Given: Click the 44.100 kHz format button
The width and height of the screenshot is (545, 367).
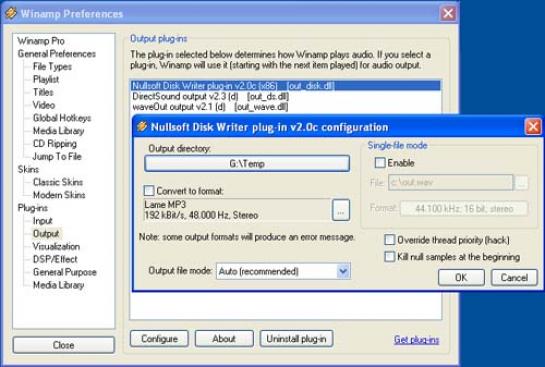Looking at the screenshot, I should tap(464, 209).
